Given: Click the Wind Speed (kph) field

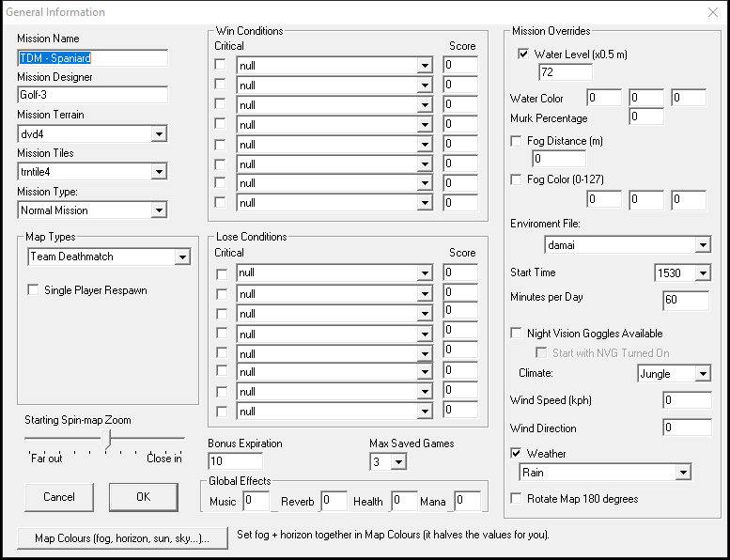Looking at the screenshot, I should (x=687, y=400).
